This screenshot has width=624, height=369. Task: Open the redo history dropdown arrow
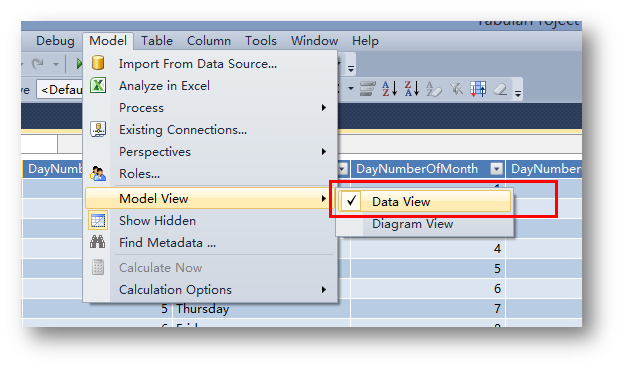[x=56, y=64]
